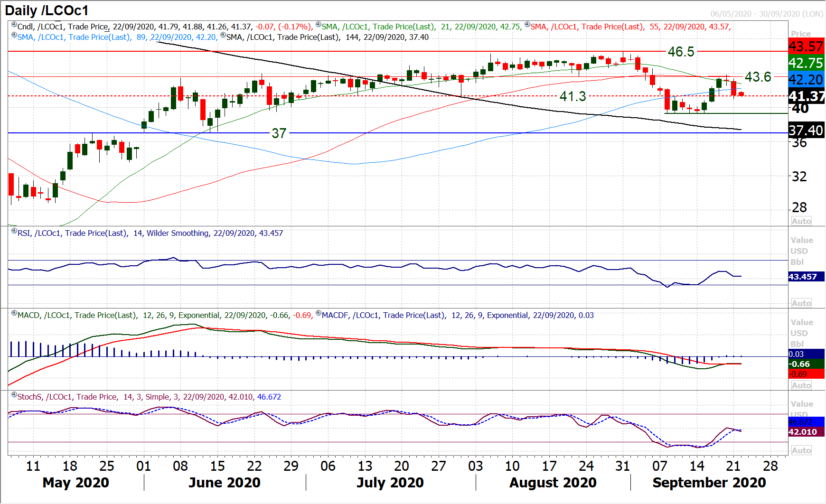Click the red -0.69 signal value tag

coord(807,374)
